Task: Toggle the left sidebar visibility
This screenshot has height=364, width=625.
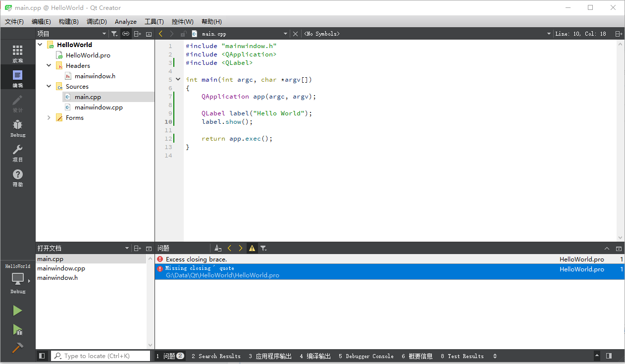Action: tap(42, 356)
